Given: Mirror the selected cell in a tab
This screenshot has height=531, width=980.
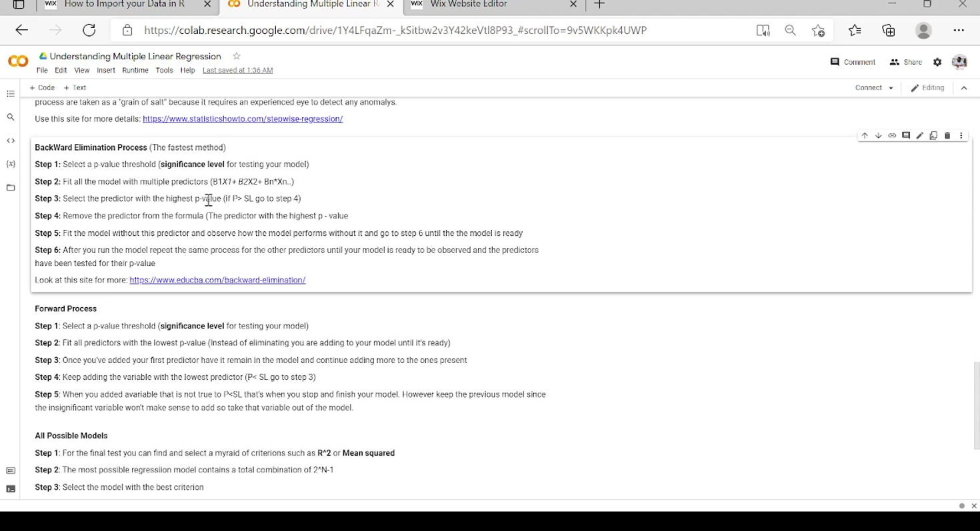Looking at the screenshot, I should click(x=933, y=136).
